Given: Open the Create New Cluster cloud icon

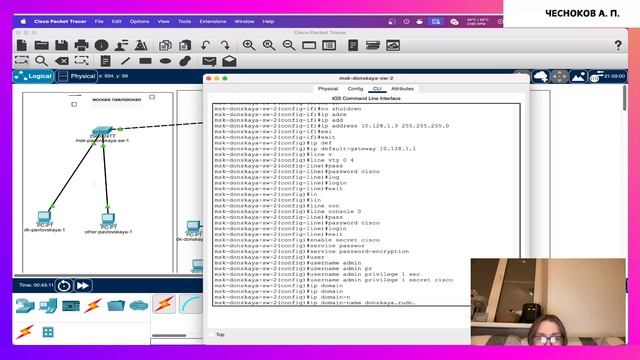Looking at the screenshot, I should click(540, 76).
